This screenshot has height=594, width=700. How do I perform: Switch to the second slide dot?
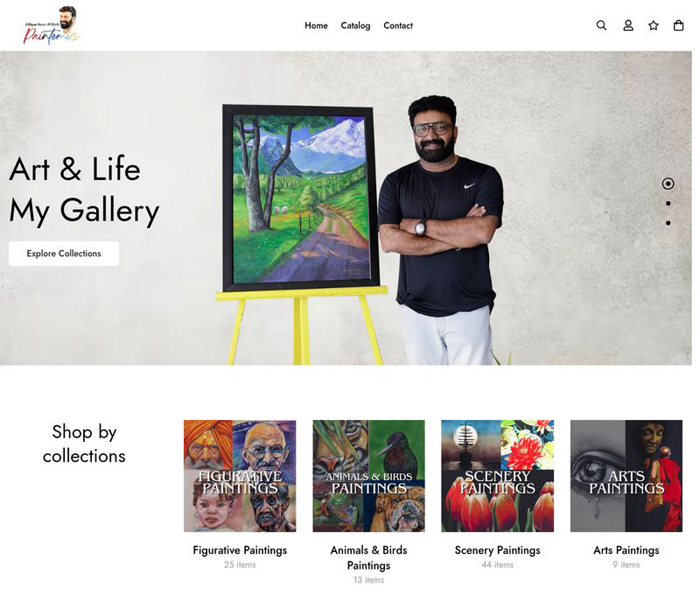(x=668, y=203)
